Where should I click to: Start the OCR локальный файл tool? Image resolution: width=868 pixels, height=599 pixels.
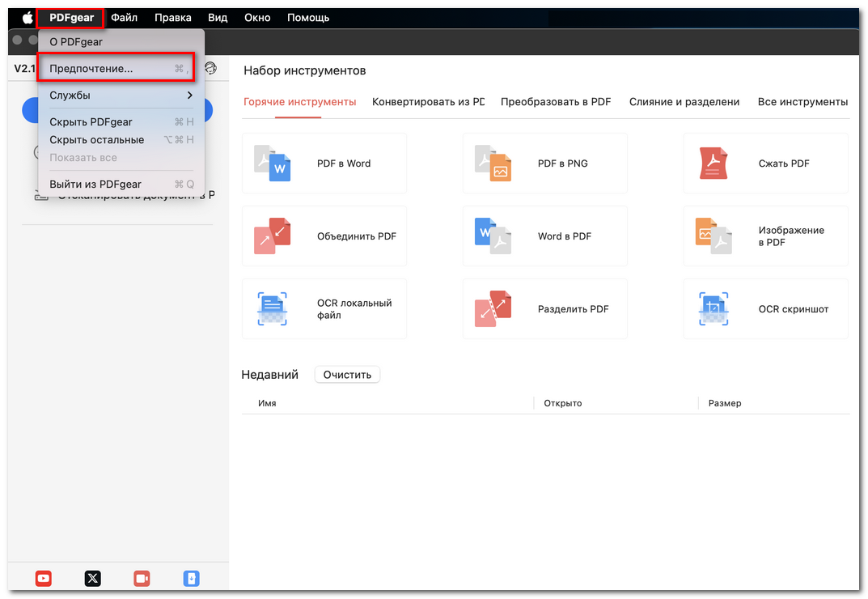pos(324,309)
